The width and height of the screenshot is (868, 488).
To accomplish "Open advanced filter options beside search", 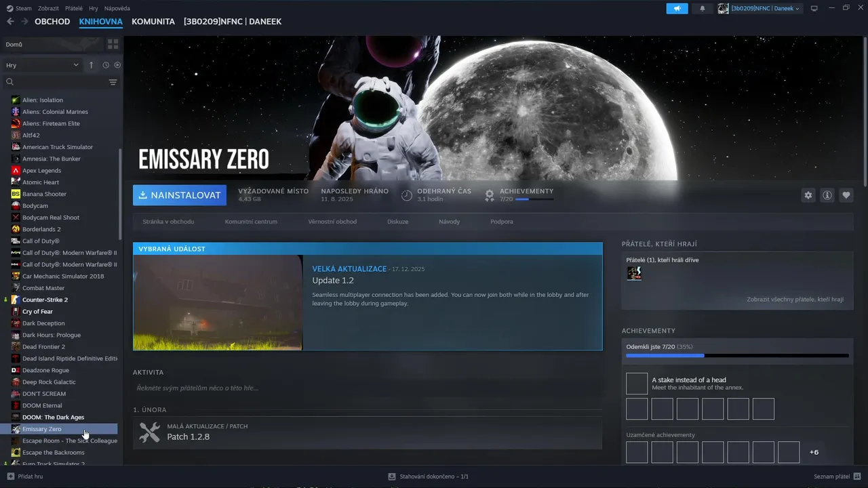I will (x=113, y=82).
